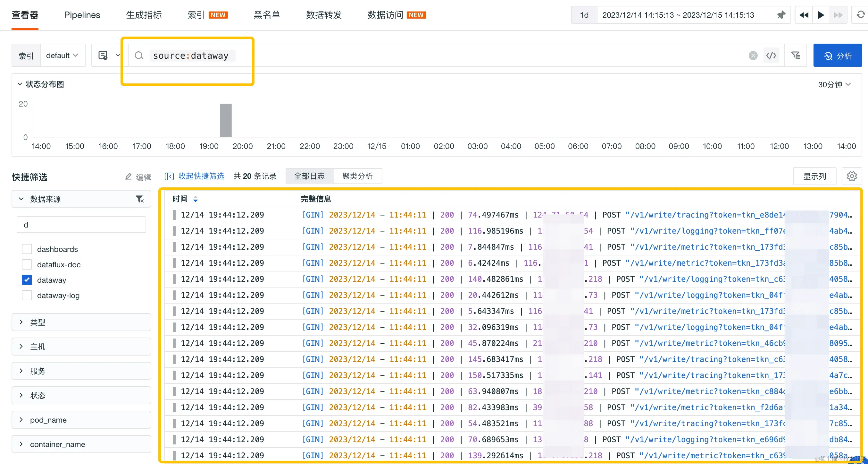Viewport: 868px width, 464px height.
Task: Select the 聚类分析 tab
Action: [357, 176]
